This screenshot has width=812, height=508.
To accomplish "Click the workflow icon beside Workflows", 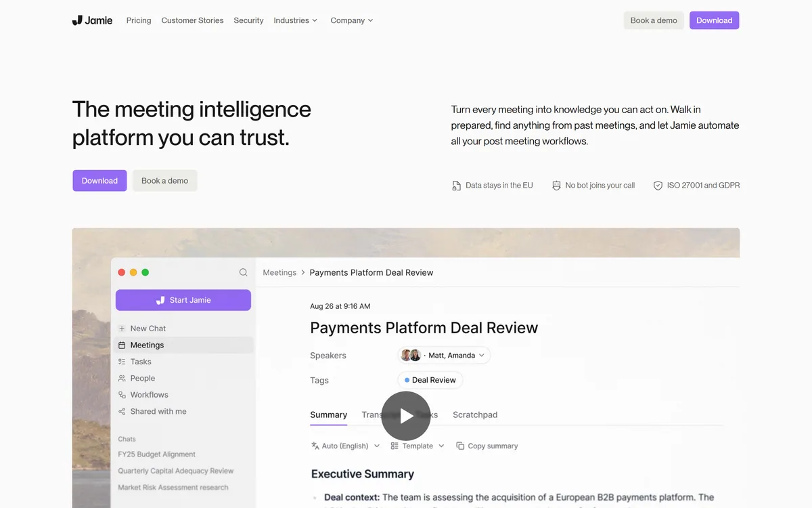I will pos(122,395).
